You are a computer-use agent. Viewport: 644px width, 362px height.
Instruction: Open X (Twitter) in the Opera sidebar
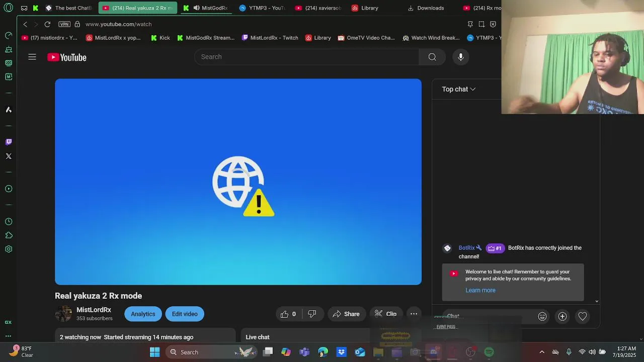point(9,156)
